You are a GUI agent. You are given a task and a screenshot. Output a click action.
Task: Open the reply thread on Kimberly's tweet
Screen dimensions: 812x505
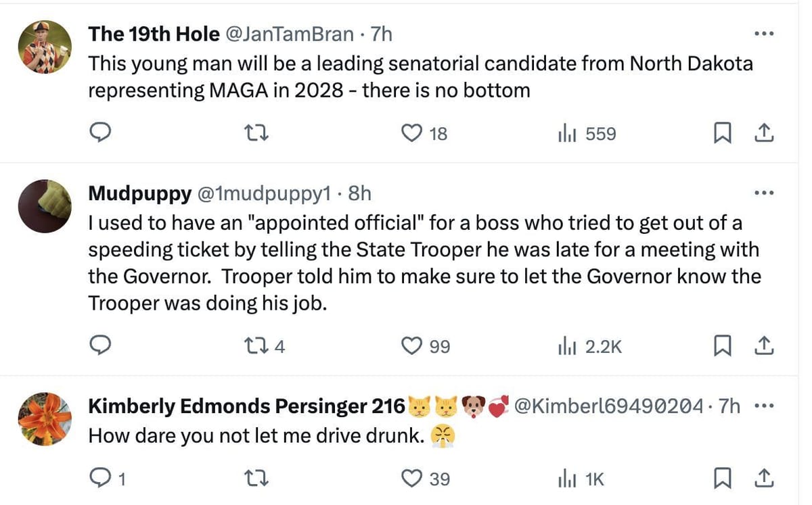tap(101, 479)
